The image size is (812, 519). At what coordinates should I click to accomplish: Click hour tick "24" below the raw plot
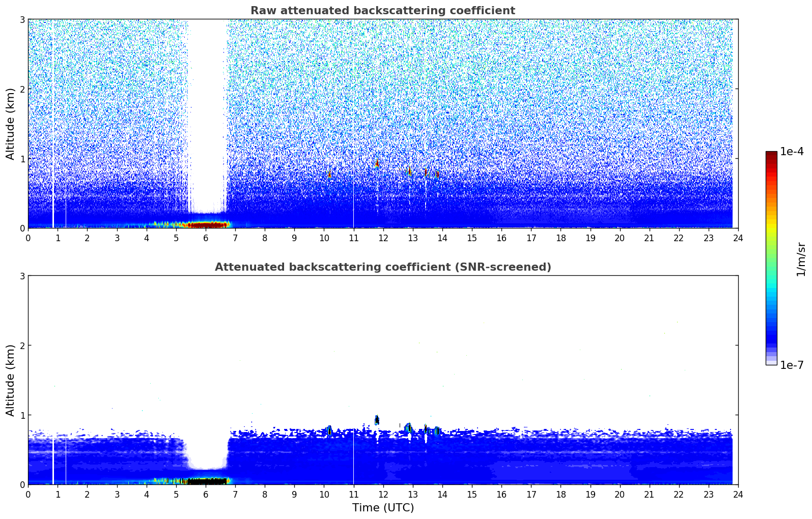738,238
